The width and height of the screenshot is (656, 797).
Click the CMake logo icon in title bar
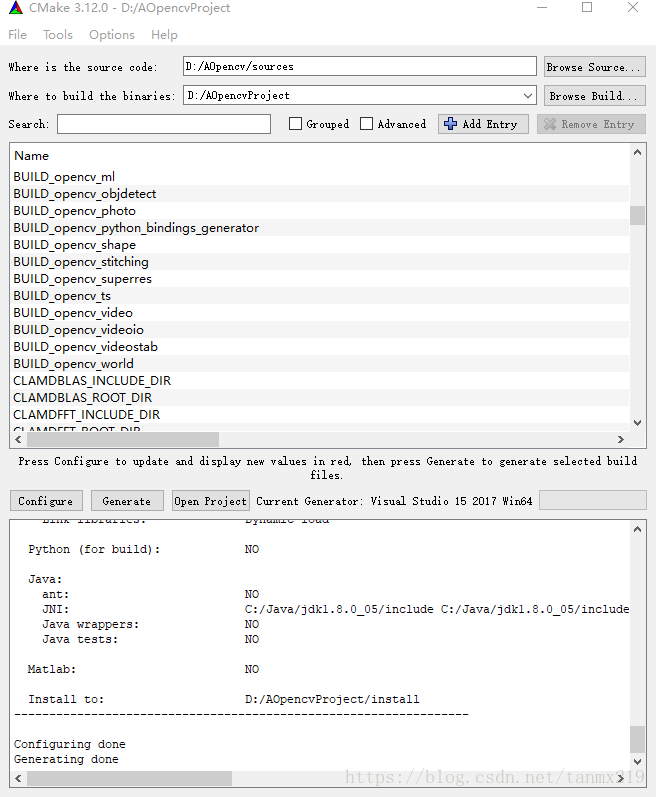click(x=16, y=8)
